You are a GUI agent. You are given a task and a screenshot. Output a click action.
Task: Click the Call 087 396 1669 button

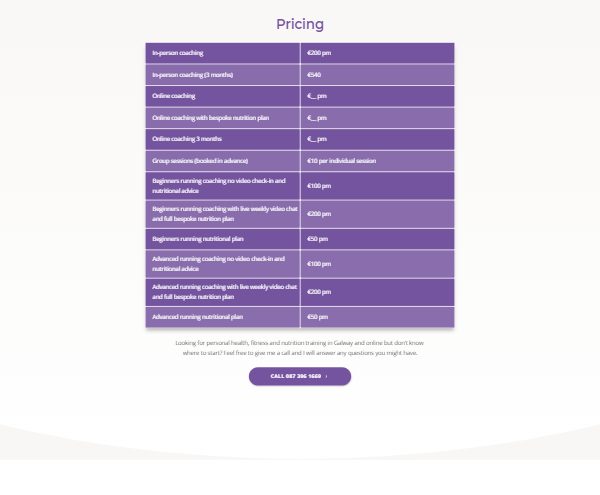pyautogui.click(x=300, y=376)
